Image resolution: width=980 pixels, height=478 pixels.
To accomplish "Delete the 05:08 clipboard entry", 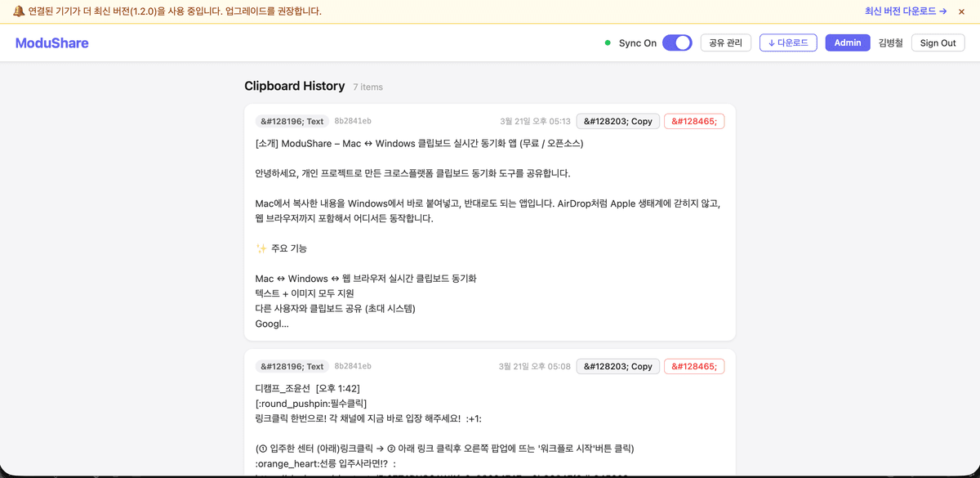I will click(x=693, y=367).
